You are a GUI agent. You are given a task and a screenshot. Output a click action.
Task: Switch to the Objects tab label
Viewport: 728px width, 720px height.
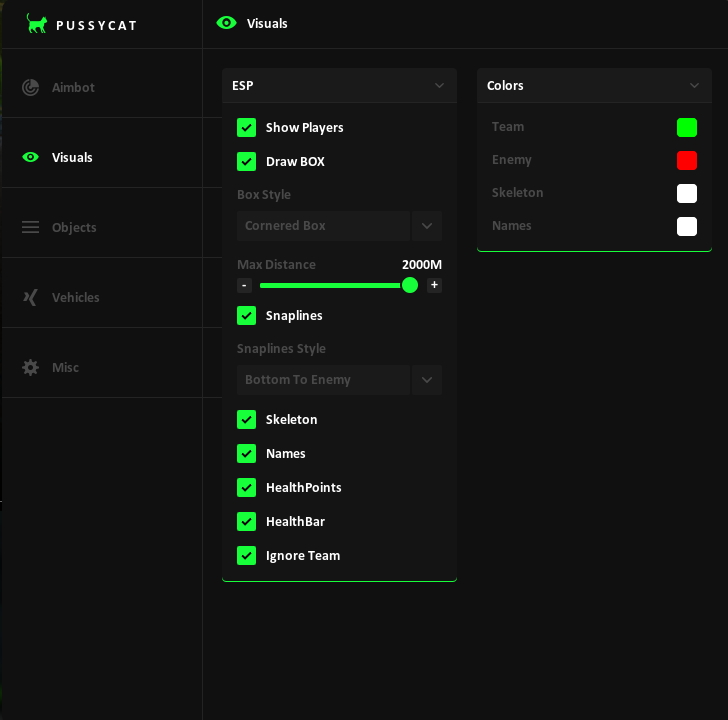74,227
